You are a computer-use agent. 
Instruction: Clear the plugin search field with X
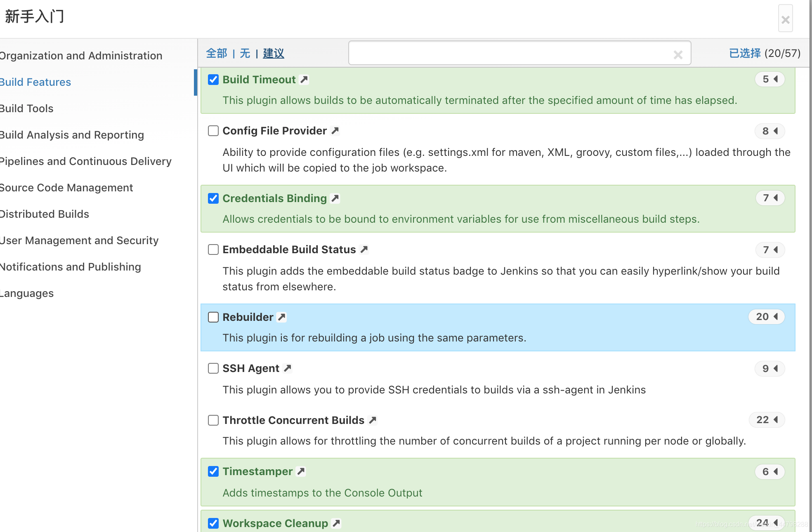point(678,54)
